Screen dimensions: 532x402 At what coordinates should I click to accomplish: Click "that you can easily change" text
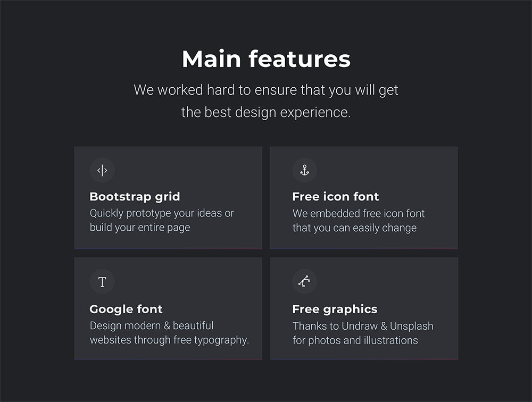point(354,228)
